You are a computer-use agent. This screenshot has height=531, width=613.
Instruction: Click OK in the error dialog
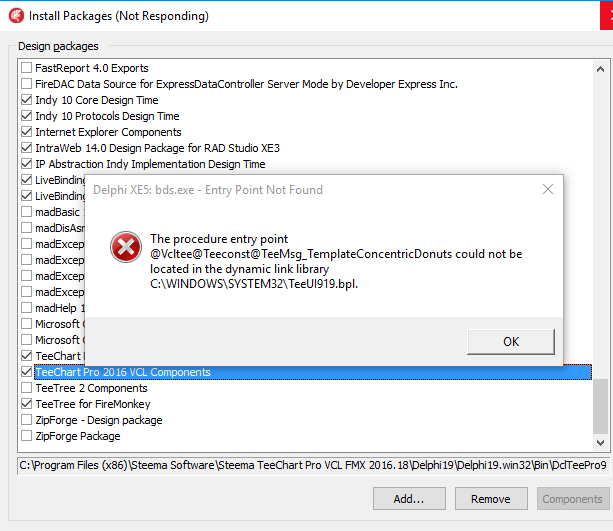click(511, 341)
